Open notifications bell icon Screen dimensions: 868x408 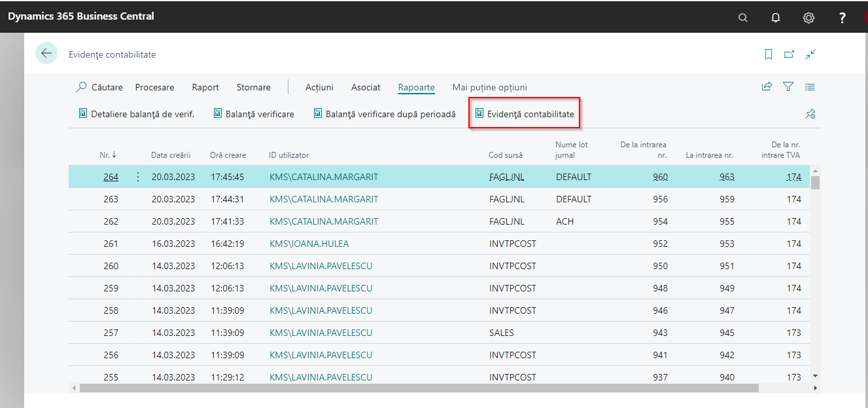click(776, 18)
